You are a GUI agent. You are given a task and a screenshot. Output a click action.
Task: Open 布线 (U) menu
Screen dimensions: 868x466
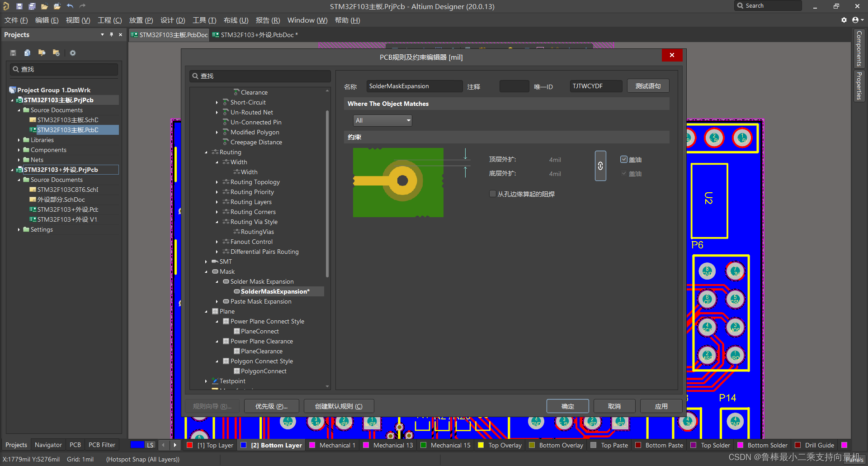pos(236,20)
